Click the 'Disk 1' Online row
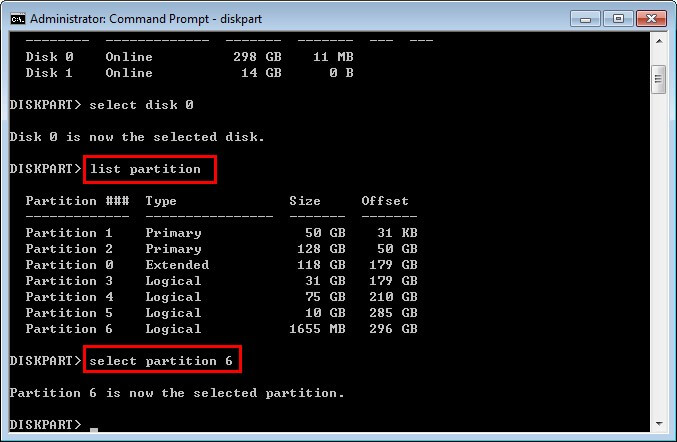Image resolution: width=677 pixels, height=442 pixels. 188,73
